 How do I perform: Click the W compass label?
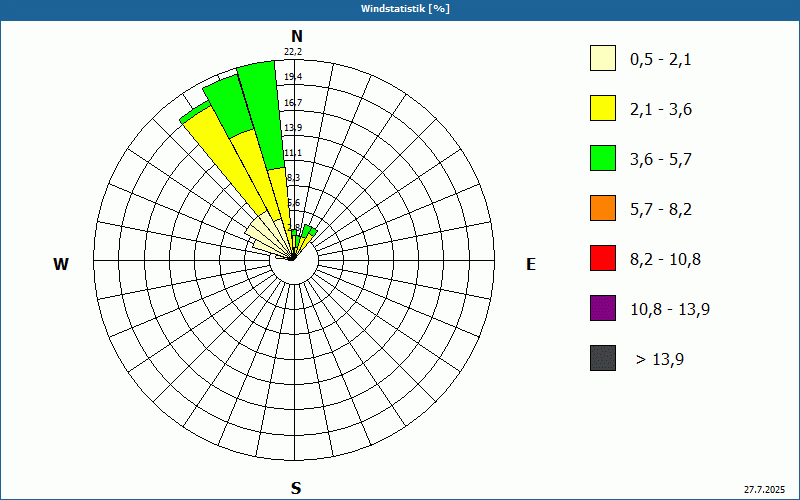coord(61,264)
